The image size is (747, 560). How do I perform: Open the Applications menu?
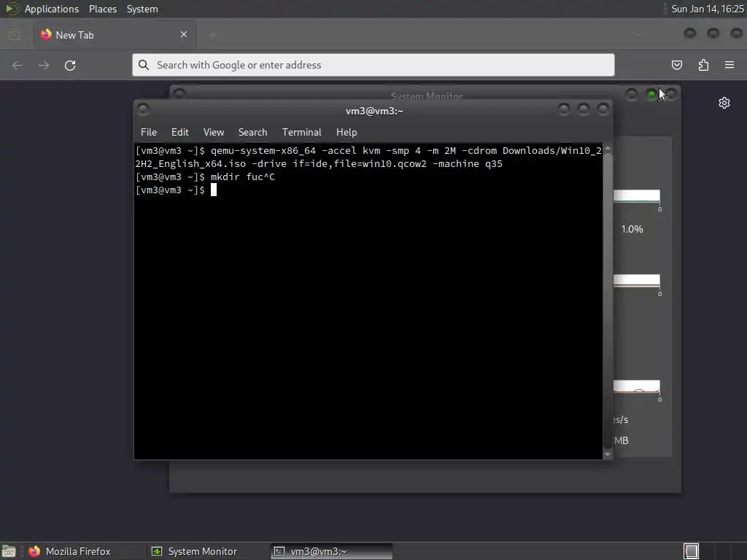[52, 9]
